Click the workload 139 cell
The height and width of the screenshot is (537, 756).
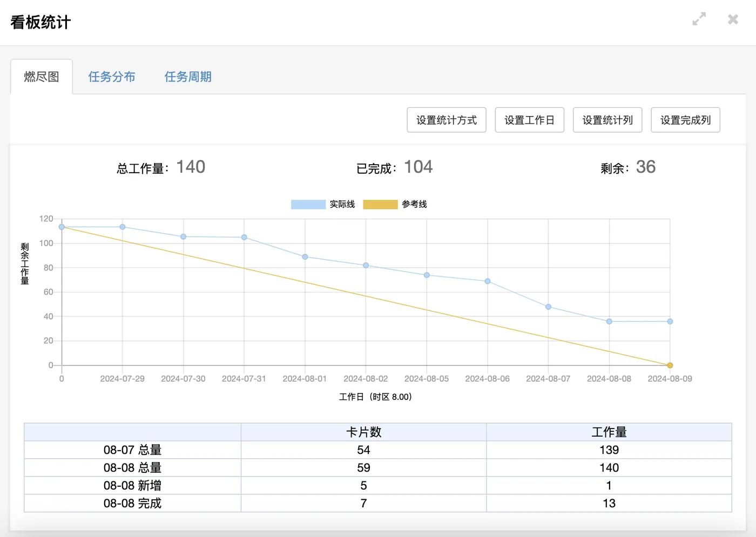tap(609, 450)
